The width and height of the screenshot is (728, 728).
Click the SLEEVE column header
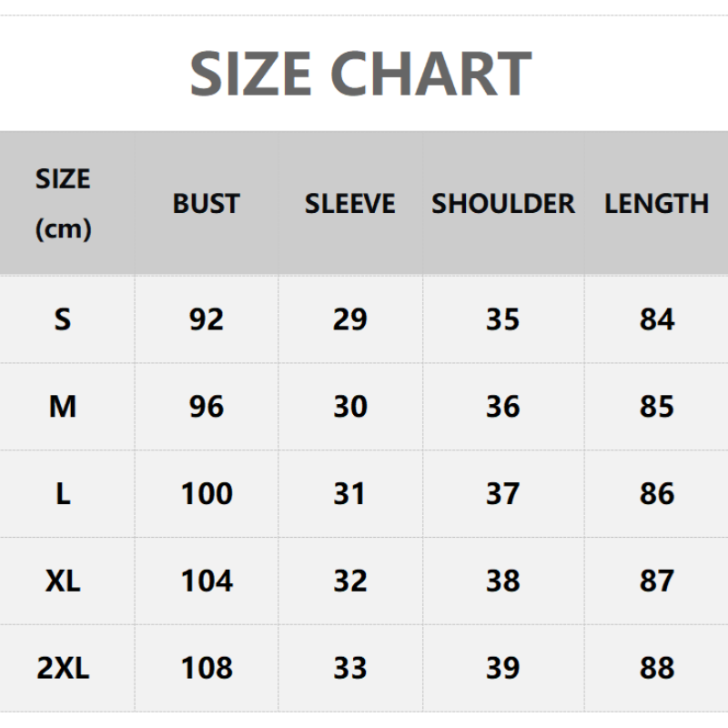coord(350,204)
